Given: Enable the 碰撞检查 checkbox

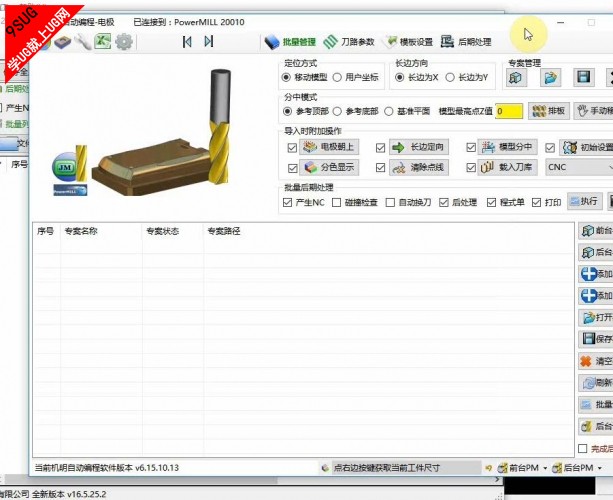Looking at the screenshot, I should tap(337, 202).
